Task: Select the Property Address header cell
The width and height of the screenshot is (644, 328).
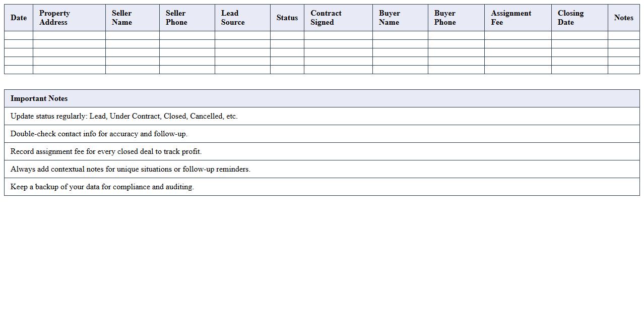Action: tap(69, 17)
